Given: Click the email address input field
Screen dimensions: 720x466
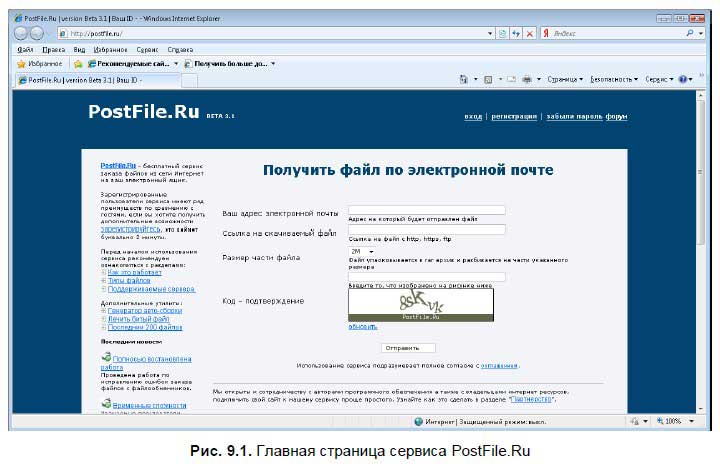Looking at the screenshot, I should 426,210.
